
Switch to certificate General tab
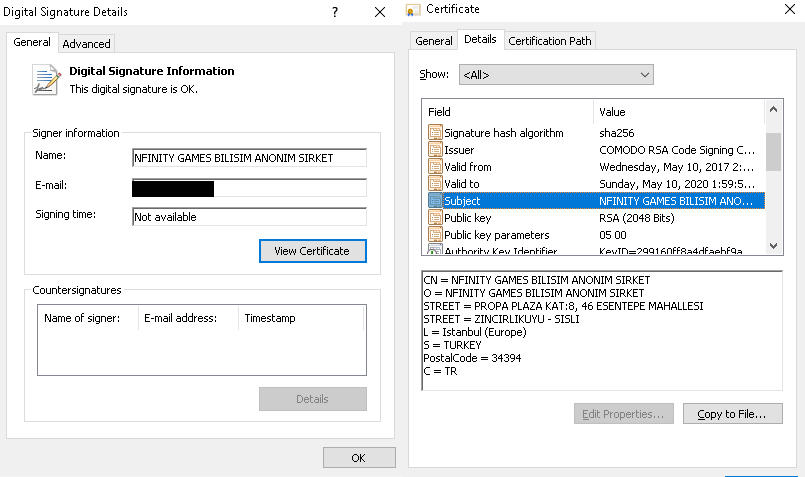coord(434,41)
